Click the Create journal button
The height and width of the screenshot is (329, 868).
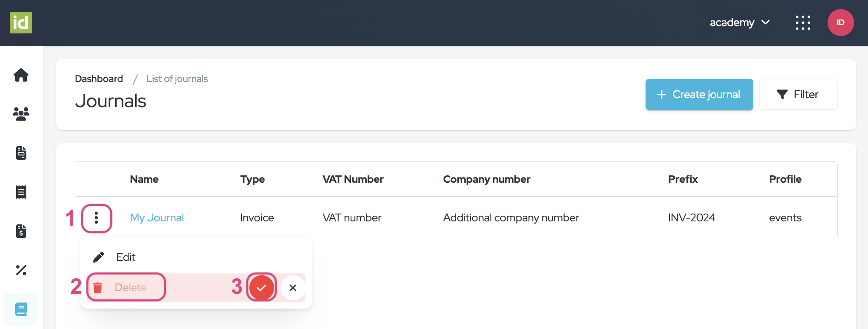point(699,94)
